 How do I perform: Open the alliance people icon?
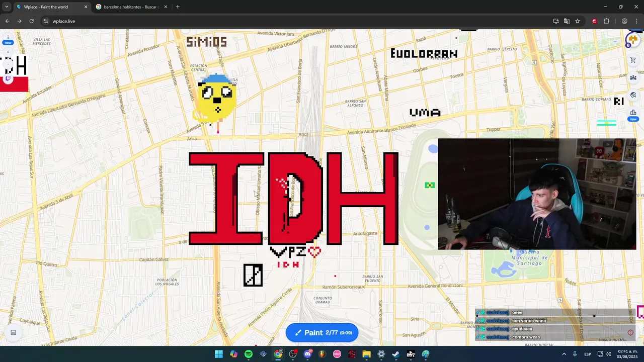[633, 77]
